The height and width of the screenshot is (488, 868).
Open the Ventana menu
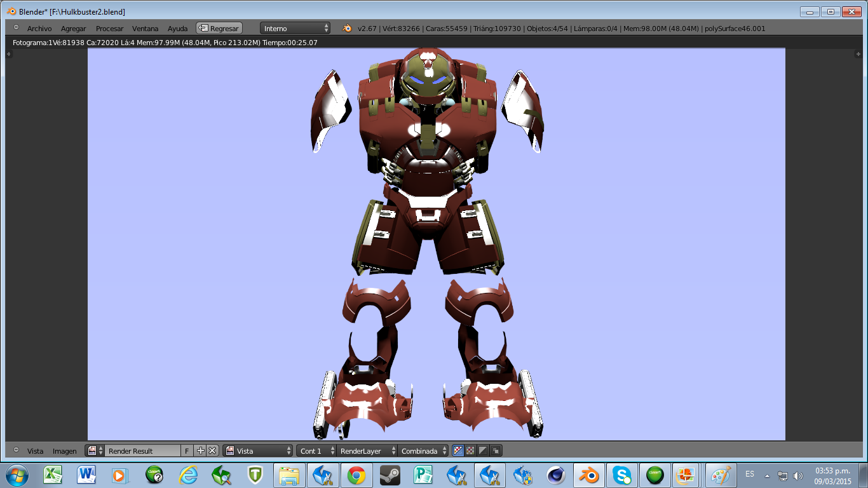coord(146,29)
